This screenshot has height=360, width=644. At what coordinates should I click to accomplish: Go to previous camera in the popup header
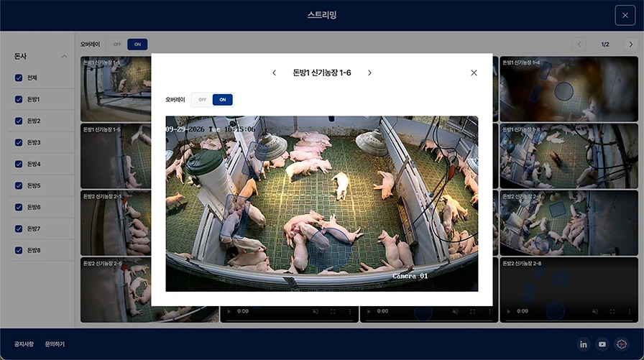click(x=275, y=73)
